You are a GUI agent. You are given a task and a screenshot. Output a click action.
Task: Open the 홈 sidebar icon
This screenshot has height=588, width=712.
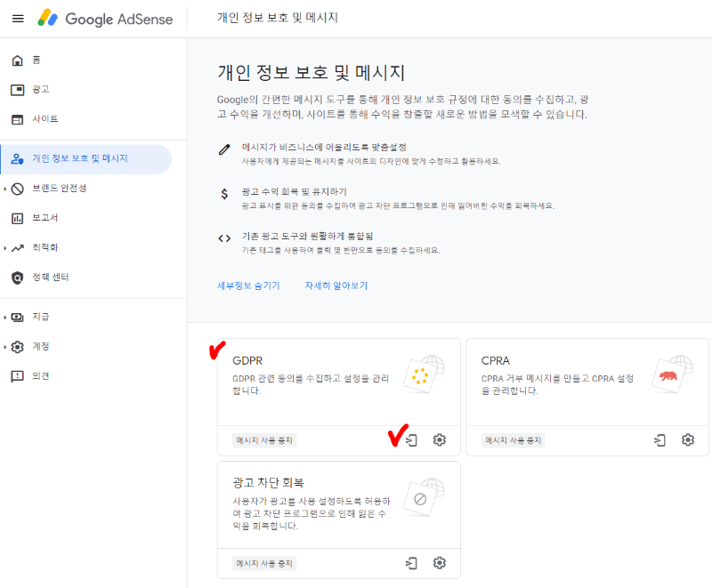(18, 60)
